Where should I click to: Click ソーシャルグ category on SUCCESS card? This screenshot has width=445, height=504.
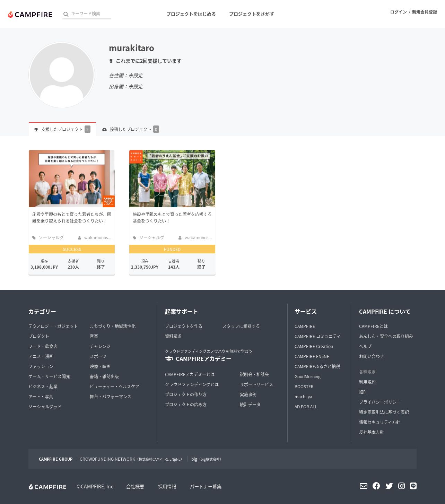click(x=51, y=238)
